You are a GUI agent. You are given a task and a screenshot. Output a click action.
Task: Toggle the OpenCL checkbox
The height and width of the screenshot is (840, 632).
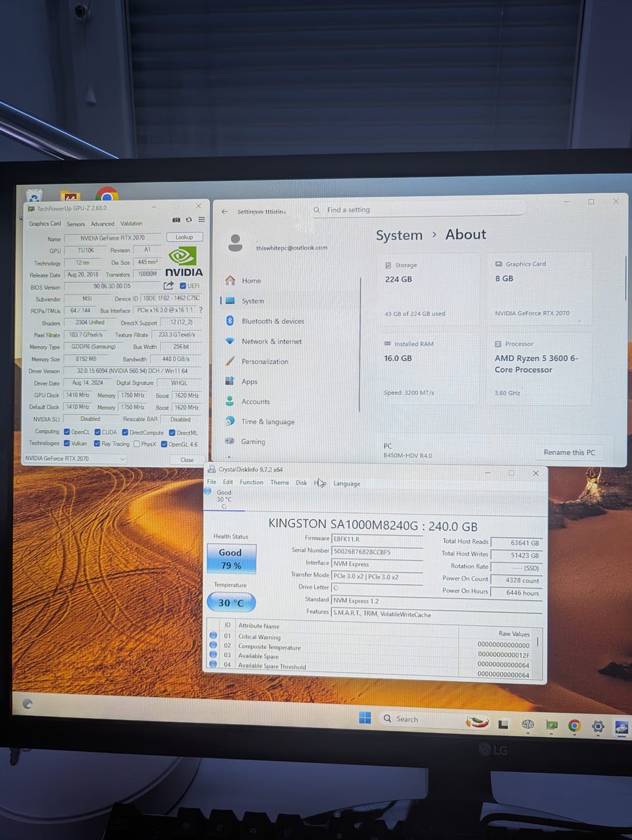(x=67, y=432)
